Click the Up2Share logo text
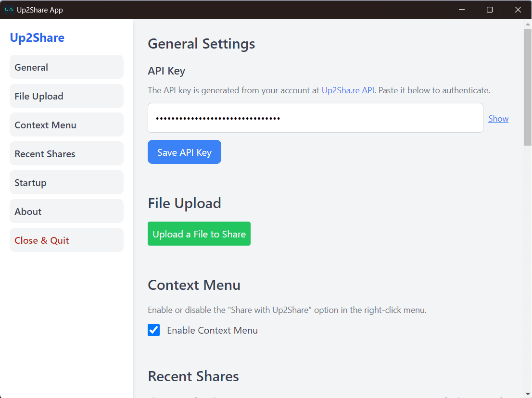Image resolution: width=532 pixels, height=398 pixels. [x=37, y=37]
